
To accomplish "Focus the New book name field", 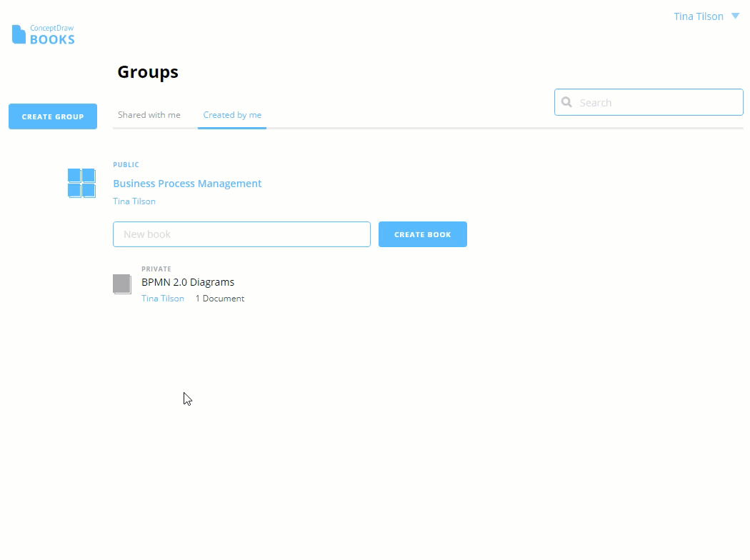I will 241,234.
